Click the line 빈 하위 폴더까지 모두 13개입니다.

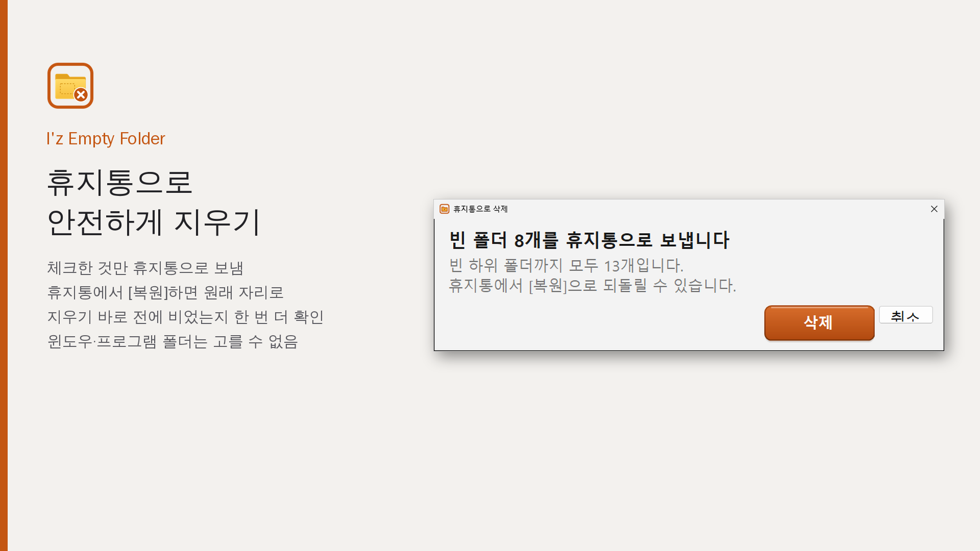pyautogui.click(x=566, y=265)
